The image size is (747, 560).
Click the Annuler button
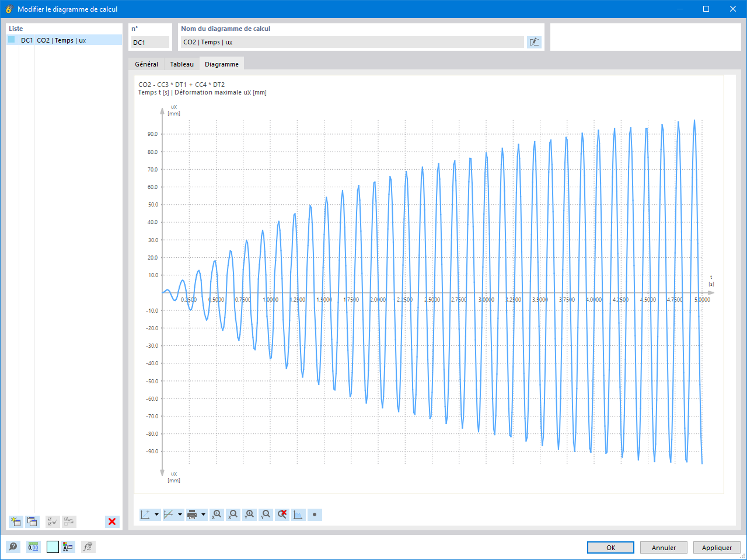(664, 548)
